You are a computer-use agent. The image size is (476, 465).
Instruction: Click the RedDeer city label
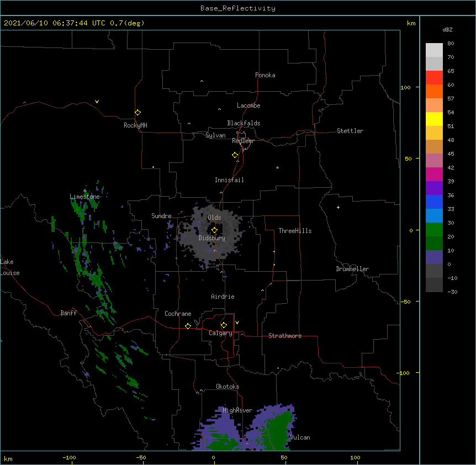(243, 141)
